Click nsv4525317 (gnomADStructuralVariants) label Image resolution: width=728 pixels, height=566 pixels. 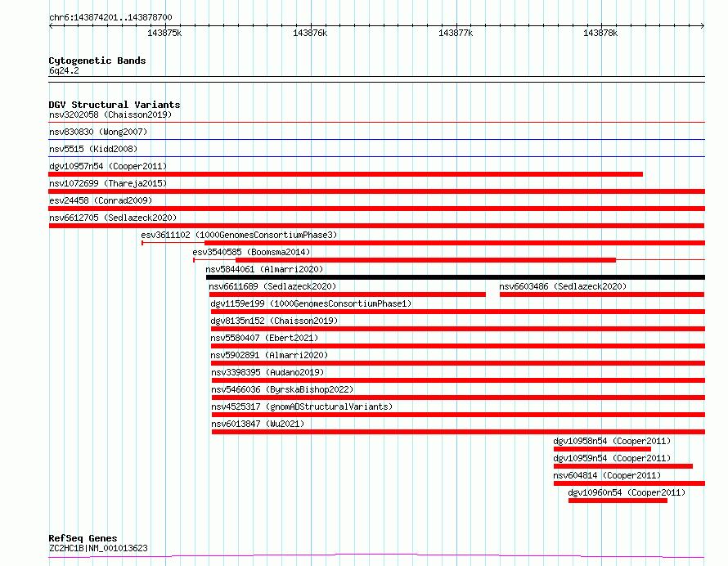pyautogui.click(x=303, y=407)
